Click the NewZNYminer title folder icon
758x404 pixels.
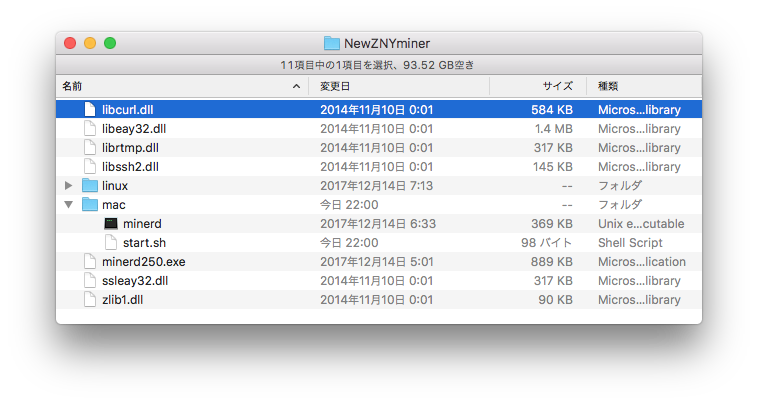point(332,43)
